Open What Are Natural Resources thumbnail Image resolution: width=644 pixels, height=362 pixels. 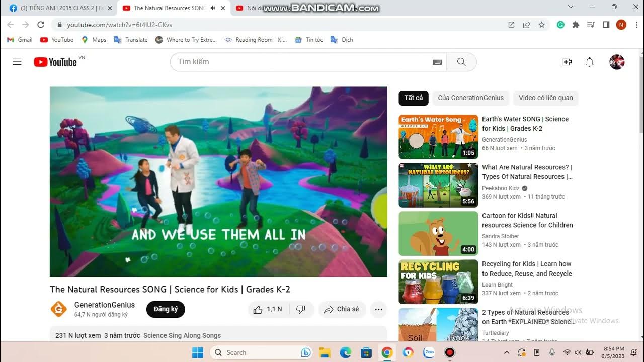[438, 185]
